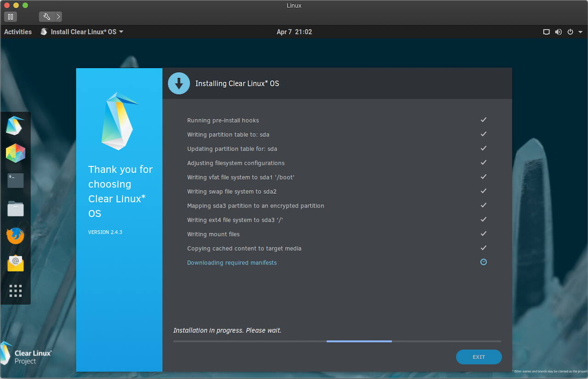Expand the system menu arrow in top bar
This screenshot has height=379, width=588.
(x=580, y=32)
